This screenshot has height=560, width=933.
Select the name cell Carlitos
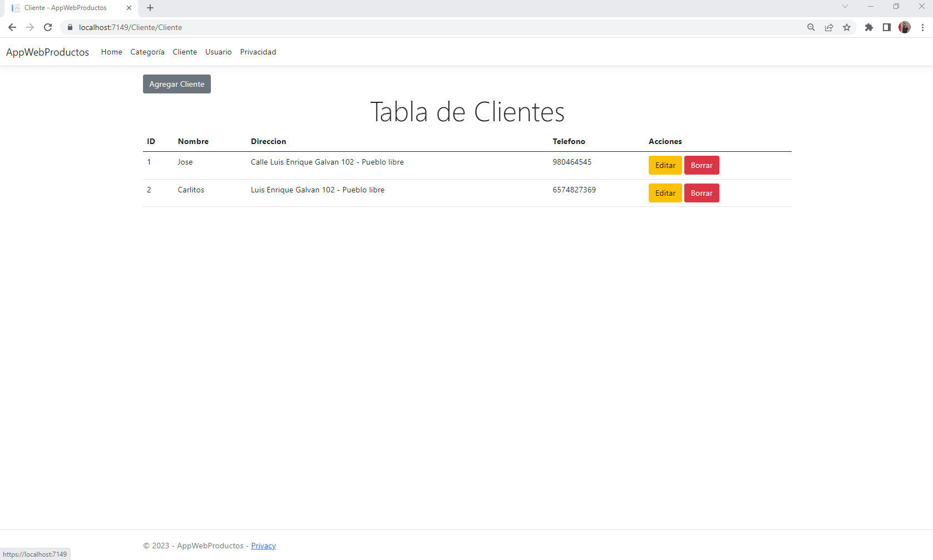pyautogui.click(x=191, y=190)
